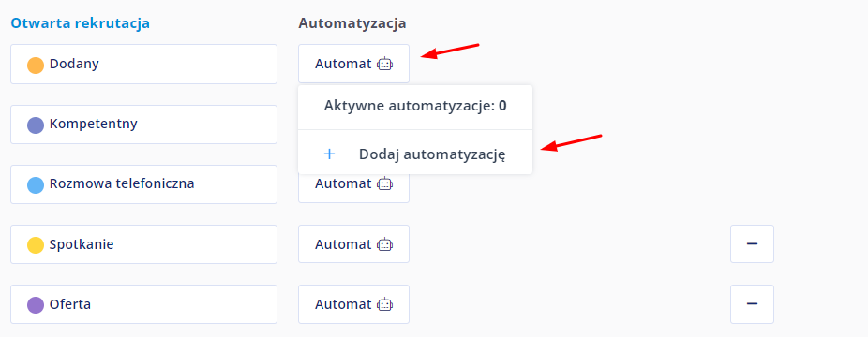Click the Aktywne automatyzacje: 0 menu entry
Screen dimensions: 868x337
415,106
